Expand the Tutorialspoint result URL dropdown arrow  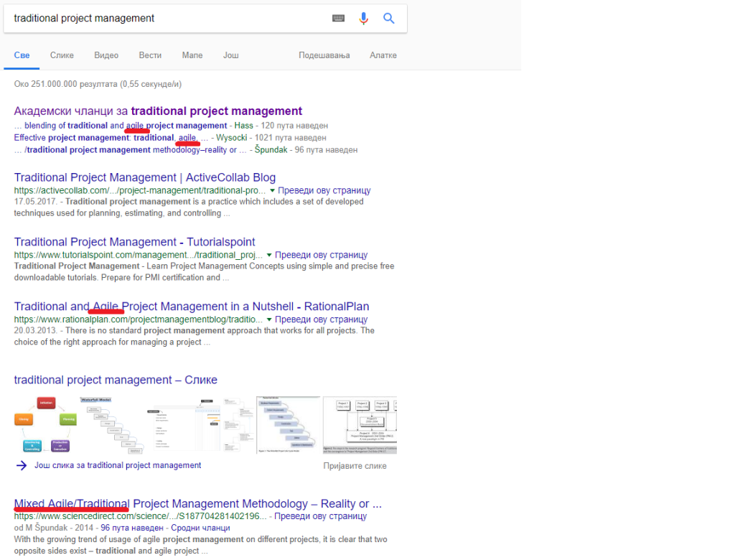pos(269,255)
